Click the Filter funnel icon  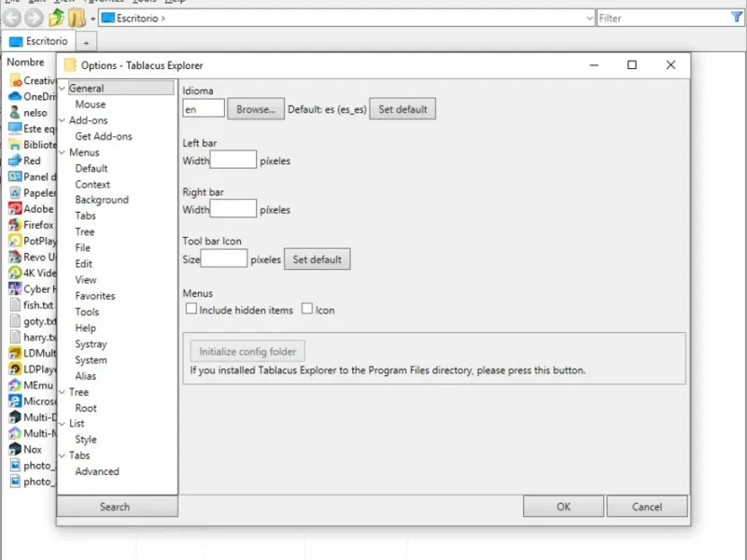pyautogui.click(x=737, y=18)
